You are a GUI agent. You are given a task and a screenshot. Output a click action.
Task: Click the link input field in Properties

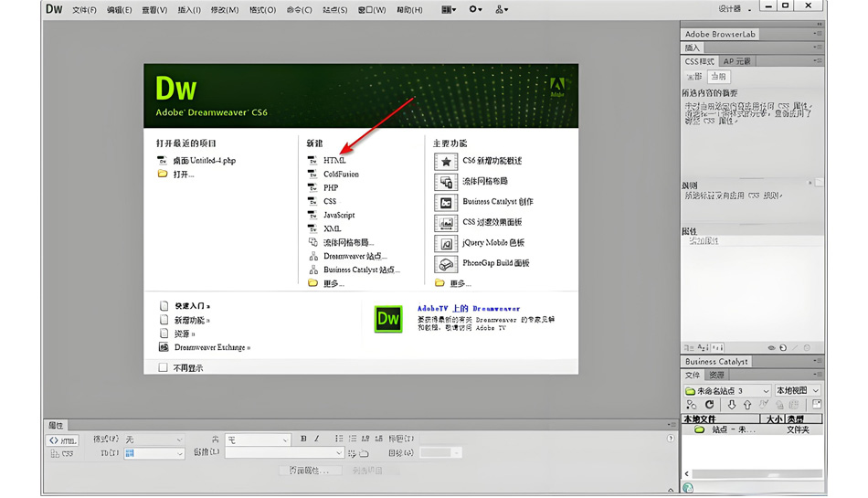(284, 453)
